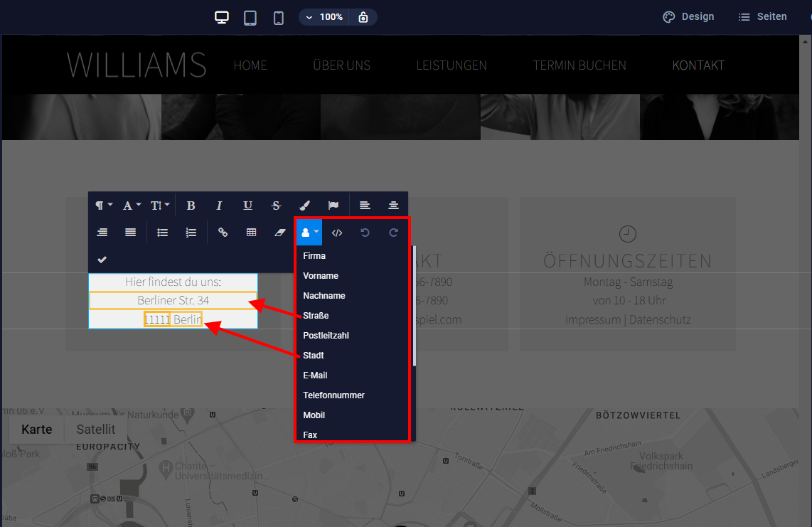This screenshot has width=812, height=527.
Task: Click the ÖFFNUNGSZEITEN heading
Action: [628, 260]
